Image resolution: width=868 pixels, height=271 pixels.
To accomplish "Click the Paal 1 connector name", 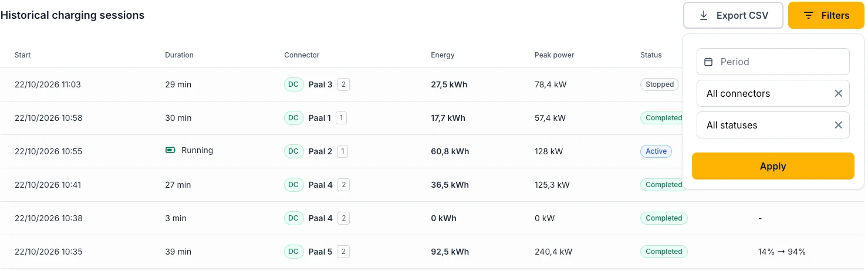I will pos(319,118).
